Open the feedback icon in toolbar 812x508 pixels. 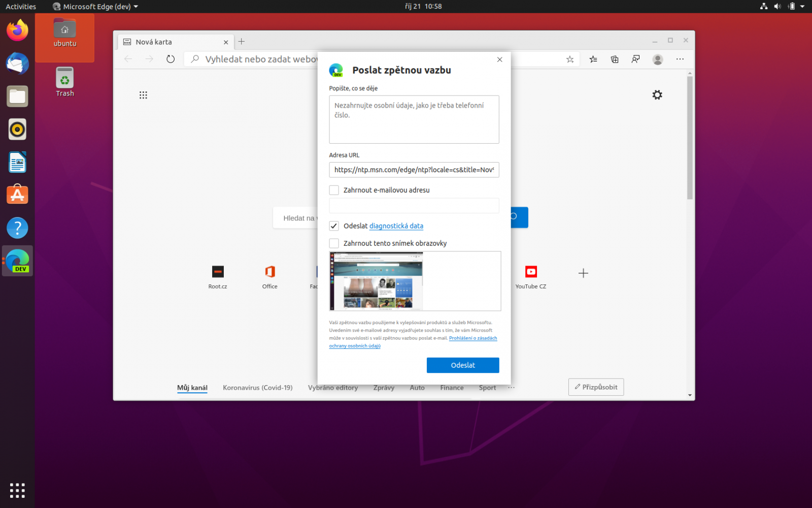[x=635, y=59]
